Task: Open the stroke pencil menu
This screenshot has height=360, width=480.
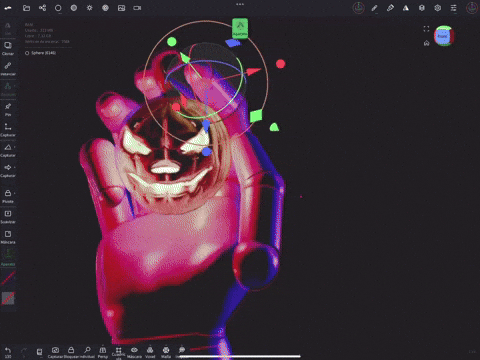Action: pyautogui.click(x=374, y=8)
